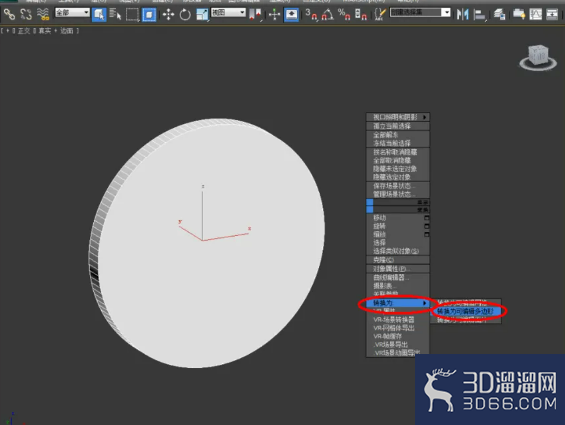Click the Mirror tool icon
This screenshot has height=425, width=565.
(x=463, y=14)
